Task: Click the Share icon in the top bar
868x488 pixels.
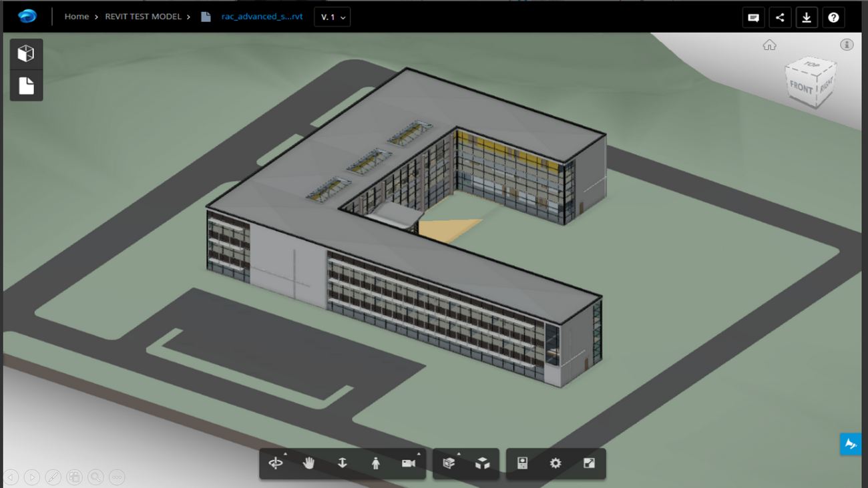Action: [x=780, y=17]
